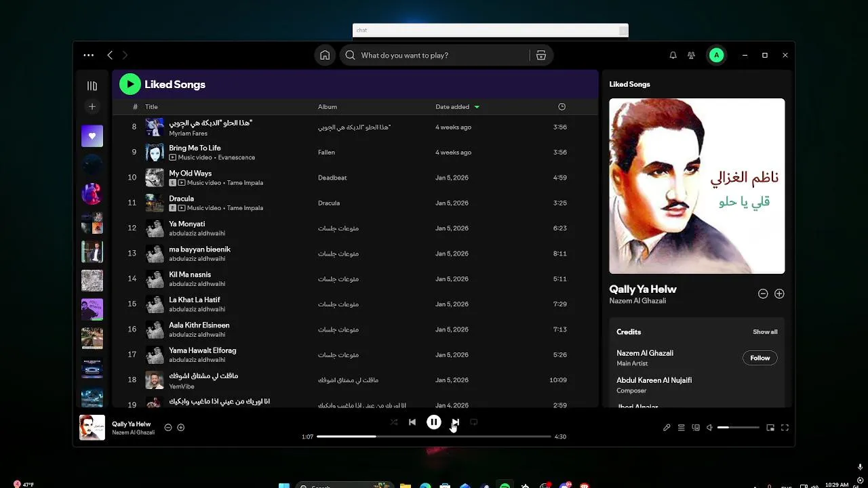Select the track ma bayyan bieenik
Image resolution: width=868 pixels, height=488 pixels.
point(199,249)
